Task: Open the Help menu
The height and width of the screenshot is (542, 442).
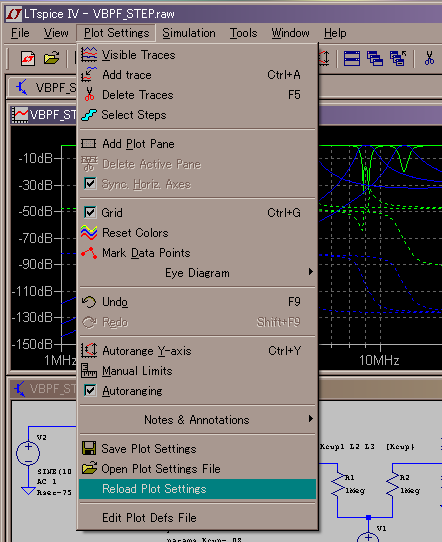Action: pyautogui.click(x=335, y=33)
